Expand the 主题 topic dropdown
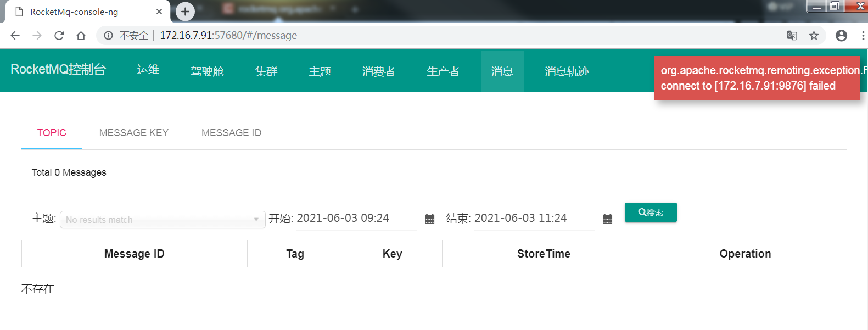868x330 pixels. coord(163,220)
